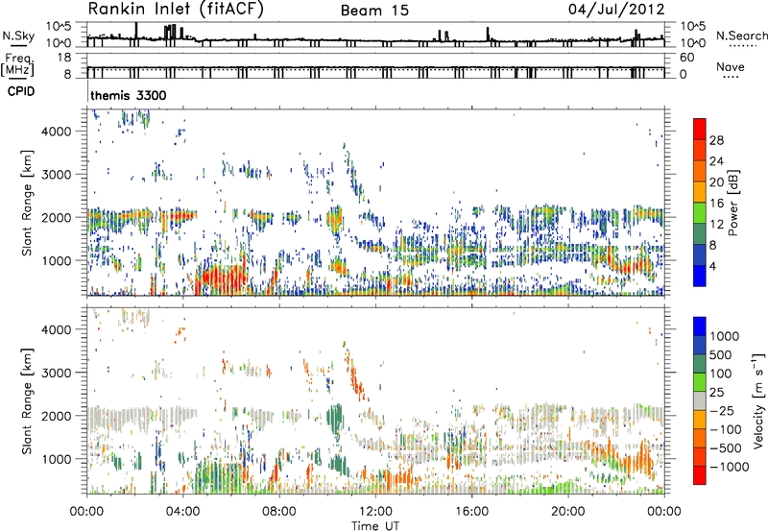The image size is (768, 532).
Task: Pick the orange 20–24 dB power colorbar segment
Action: pyautogui.click(x=700, y=171)
